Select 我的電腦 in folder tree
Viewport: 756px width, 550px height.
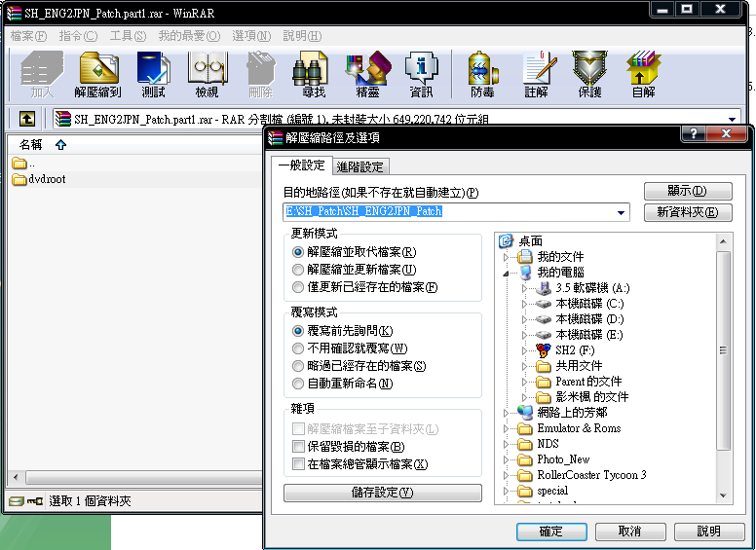pyautogui.click(x=550, y=273)
